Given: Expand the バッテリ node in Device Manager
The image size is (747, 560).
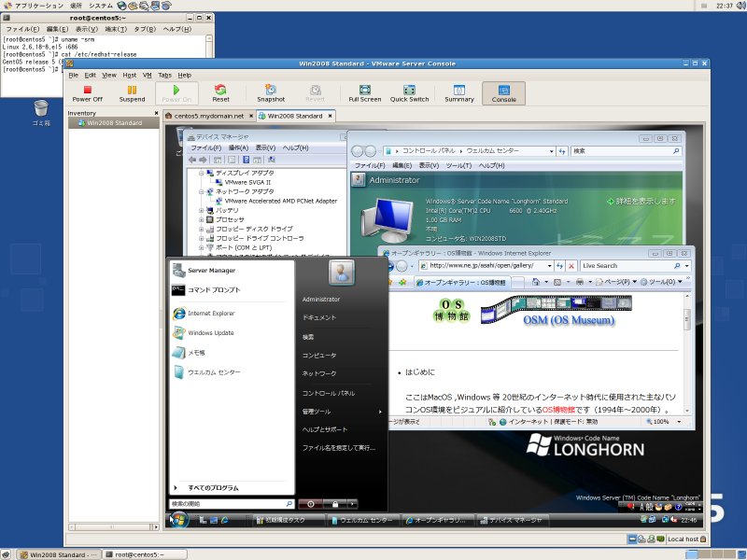Looking at the screenshot, I should [x=201, y=210].
